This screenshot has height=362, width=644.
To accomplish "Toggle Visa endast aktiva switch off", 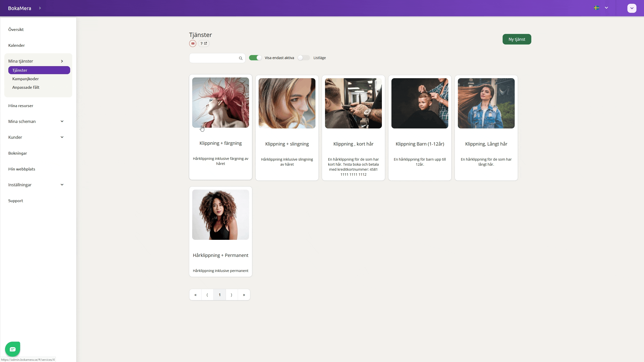I will (255, 58).
